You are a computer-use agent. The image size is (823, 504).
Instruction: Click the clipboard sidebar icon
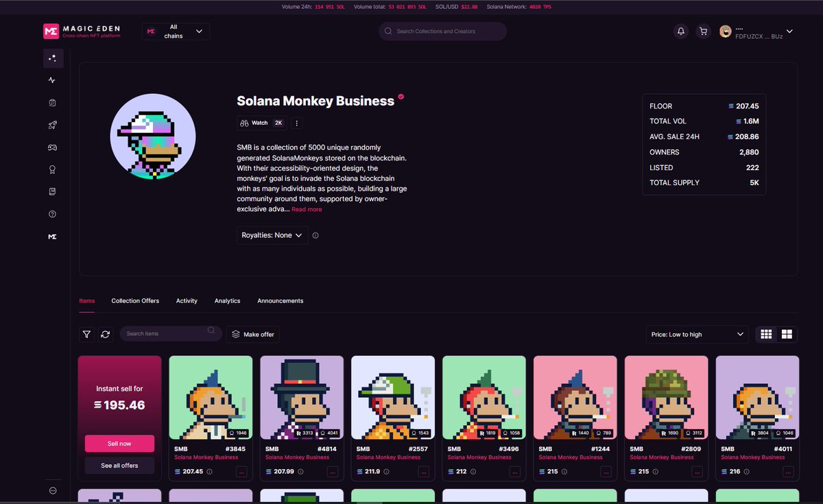pos(53,103)
